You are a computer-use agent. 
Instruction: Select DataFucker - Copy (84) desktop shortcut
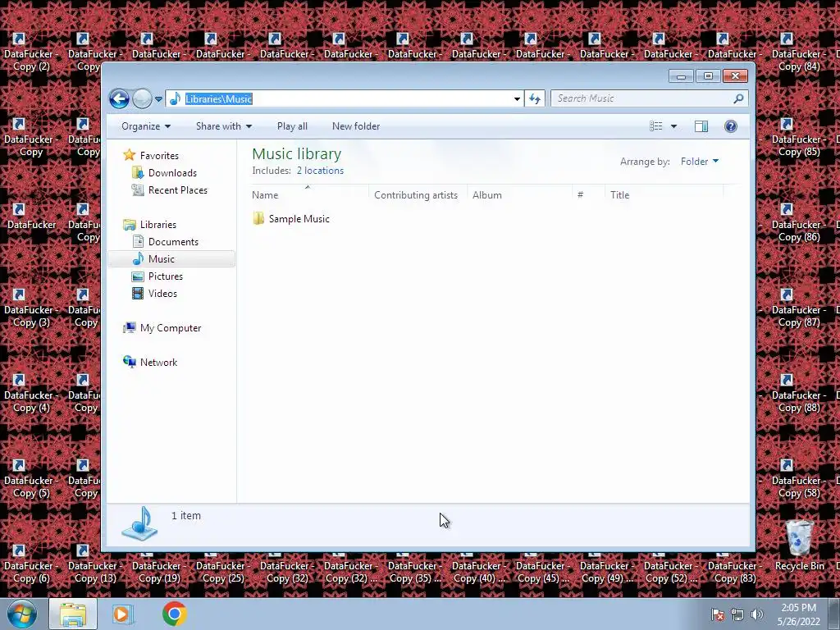[x=797, y=52]
